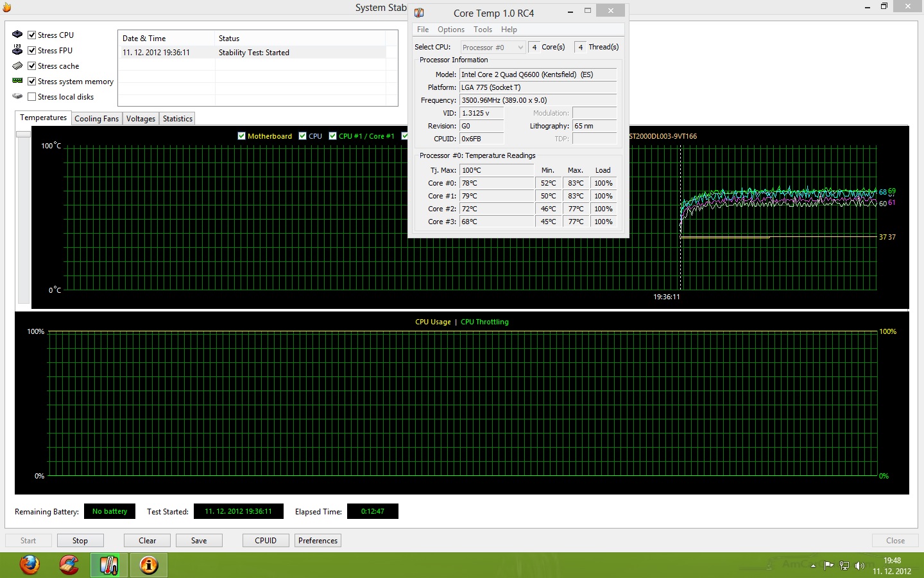Click the CPU chip icon beside Stress CPU
Image resolution: width=924 pixels, height=578 pixels.
pyautogui.click(x=17, y=35)
